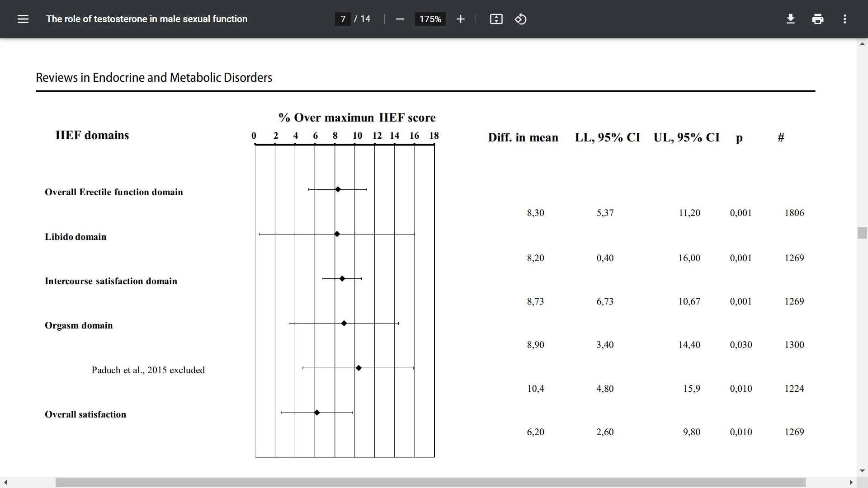Open the sidebar hamburger menu
The height and width of the screenshot is (488, 868).
23,19
